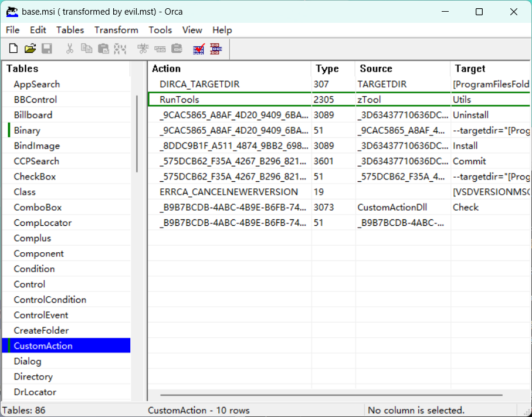Select the Directory table

33,377
